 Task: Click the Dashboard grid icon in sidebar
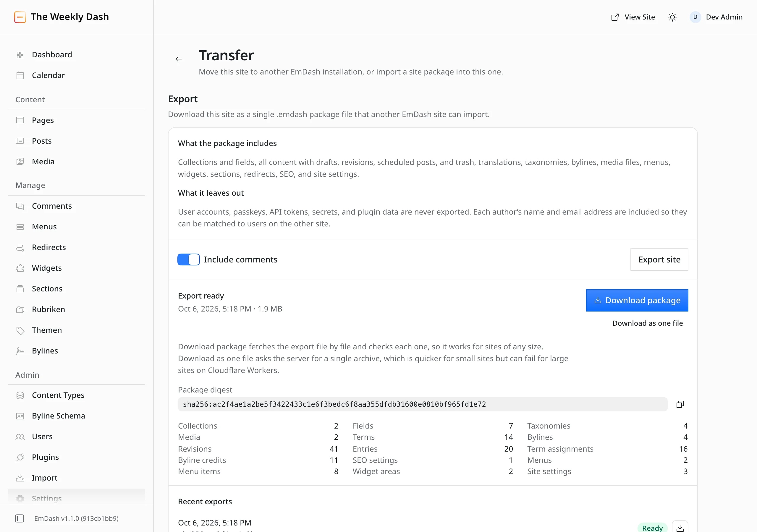pos(20,55)
